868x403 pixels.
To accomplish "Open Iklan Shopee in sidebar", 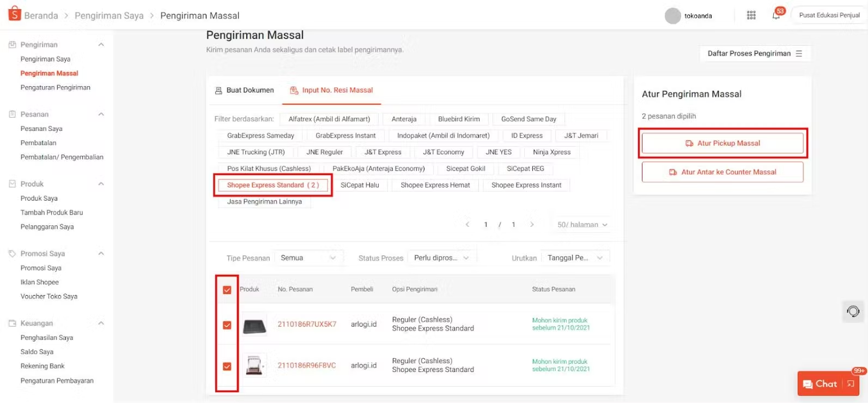I will pos(40,282).
